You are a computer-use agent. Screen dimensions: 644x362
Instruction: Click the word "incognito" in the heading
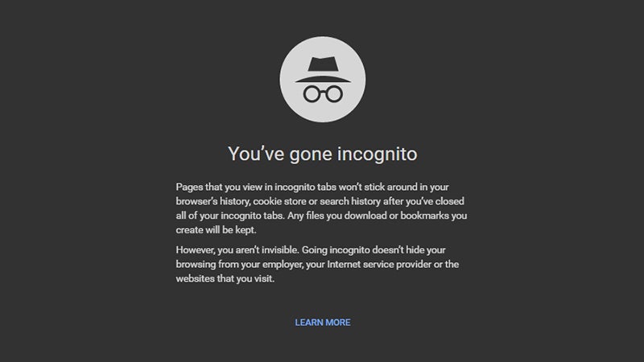[x=377, y=154]
